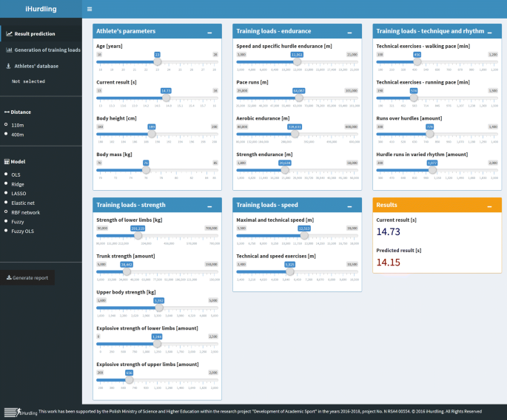Viewport: 507px width, 420px height.
Task: Click the Distance section heading
Action: (x=18, y=112)
